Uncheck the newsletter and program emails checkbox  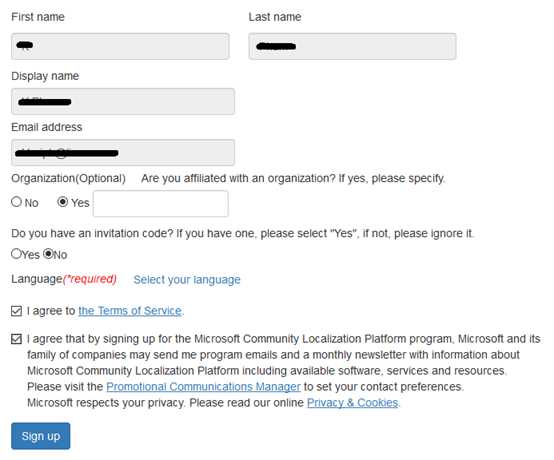[x=16, y=339]
